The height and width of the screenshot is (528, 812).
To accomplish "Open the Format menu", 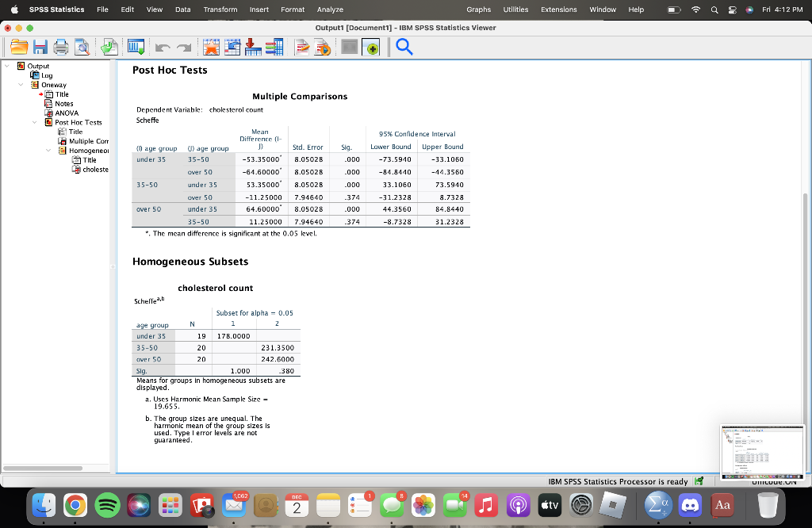I will pyautogui.click(x=293, y=10).
